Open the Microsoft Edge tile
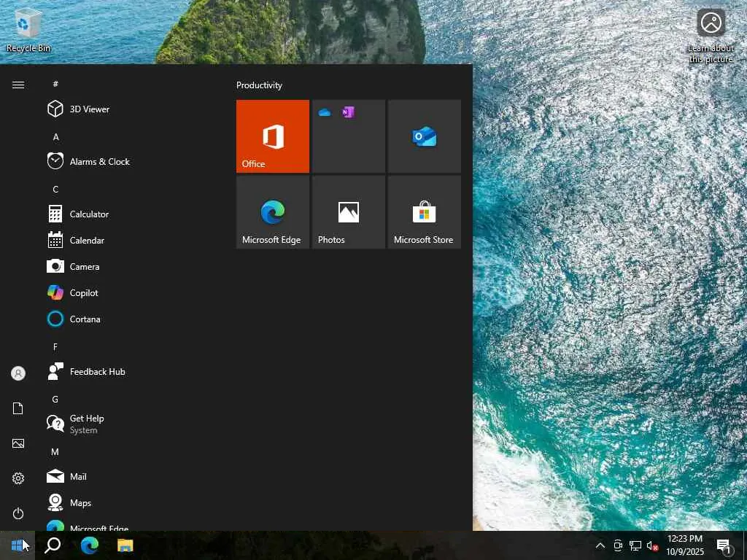The width and height of the screenshot is (747, 560). coord(273,212)
